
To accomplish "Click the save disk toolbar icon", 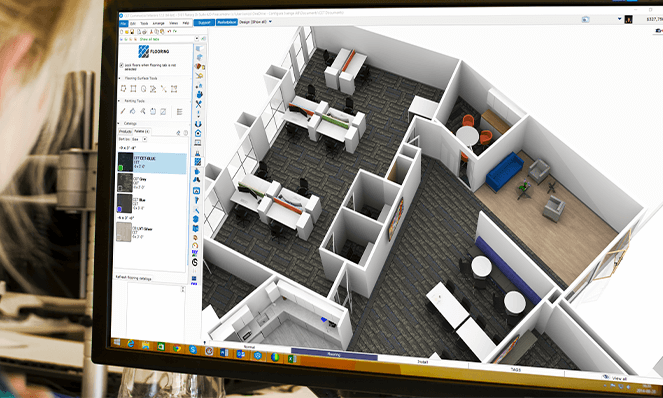I will [x=132, y=32].
